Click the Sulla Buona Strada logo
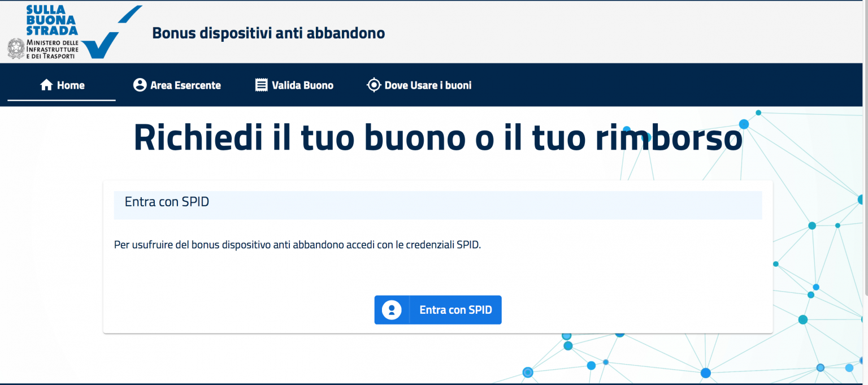 click(75, 31)
